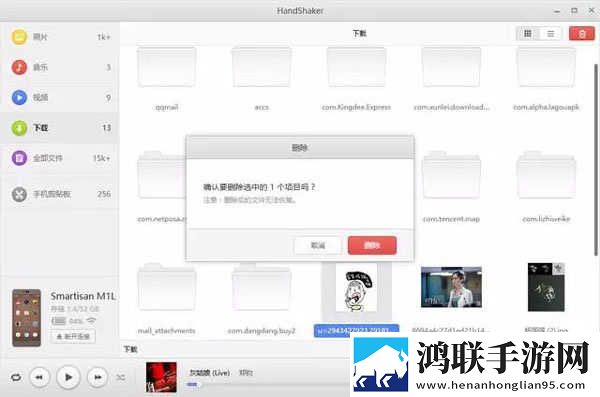Select the qqmail folder
Viewport: 600px width, 397px height.
pyautogui.click(x=166, y=68)
